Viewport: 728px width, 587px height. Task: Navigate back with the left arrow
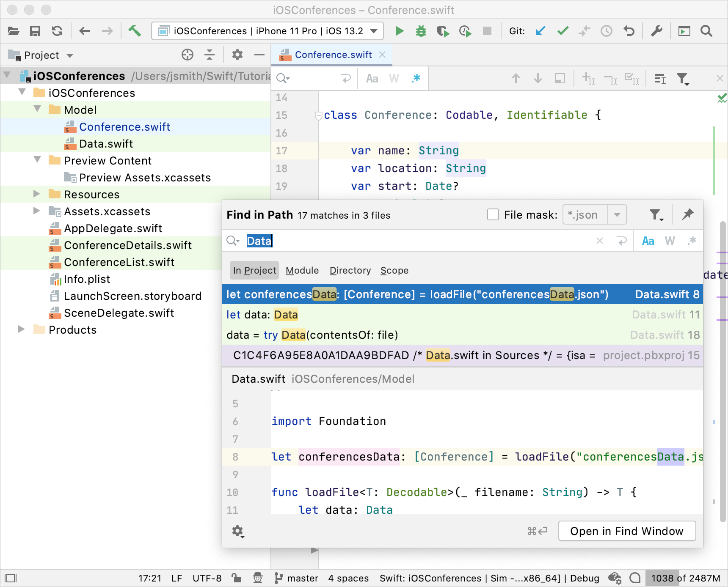[x=85, y=31]
